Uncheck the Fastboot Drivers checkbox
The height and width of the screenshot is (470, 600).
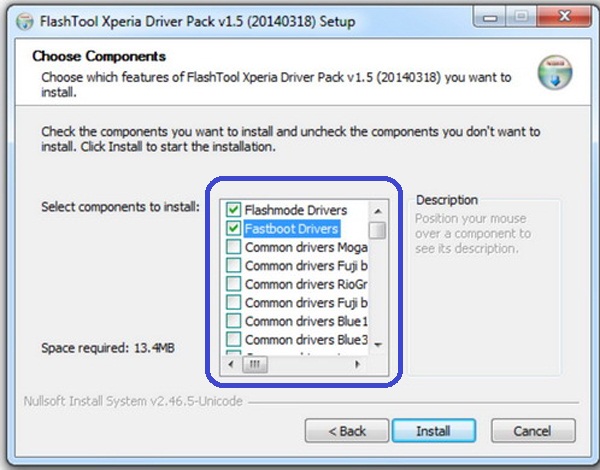233,228
